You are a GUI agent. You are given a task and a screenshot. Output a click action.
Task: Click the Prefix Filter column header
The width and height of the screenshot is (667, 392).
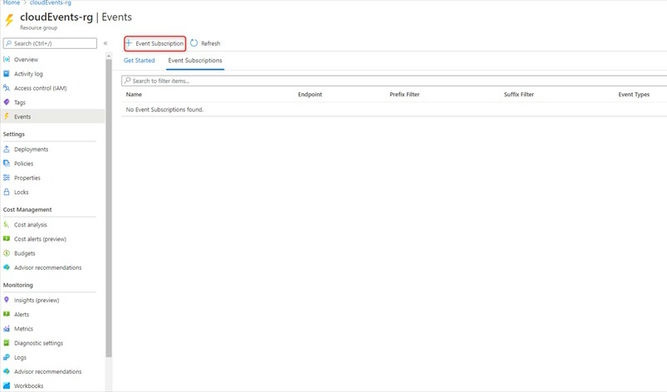405,94
